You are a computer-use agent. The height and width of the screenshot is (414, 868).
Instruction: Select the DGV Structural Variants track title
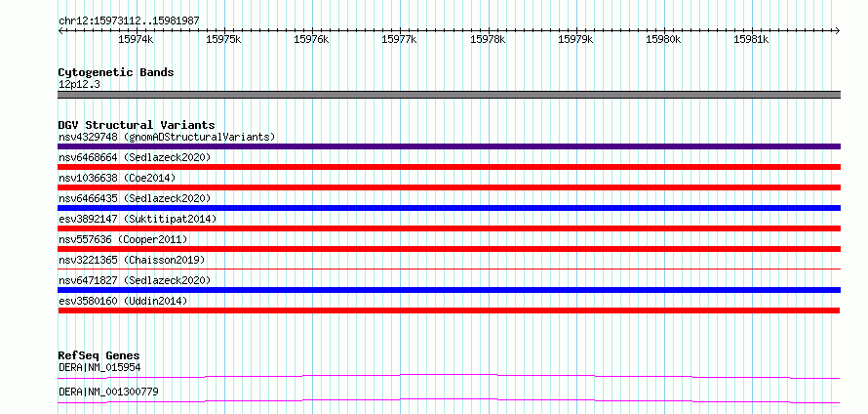pyautogui.click(x=137, y=125)
